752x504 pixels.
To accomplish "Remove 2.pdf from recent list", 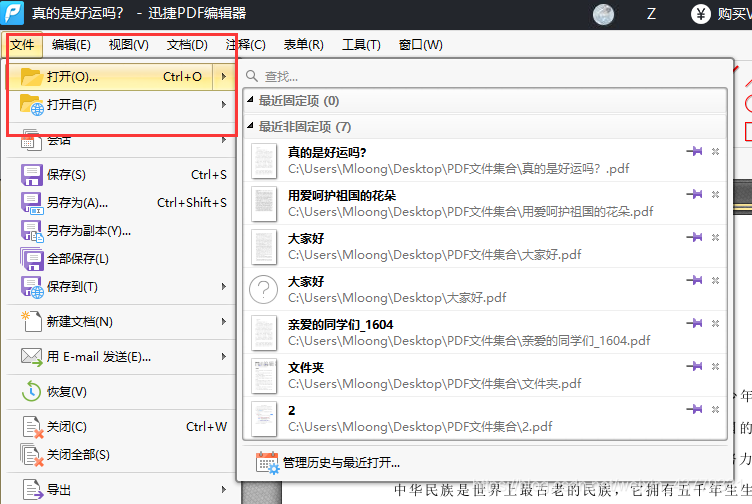I will coord(715,409).
